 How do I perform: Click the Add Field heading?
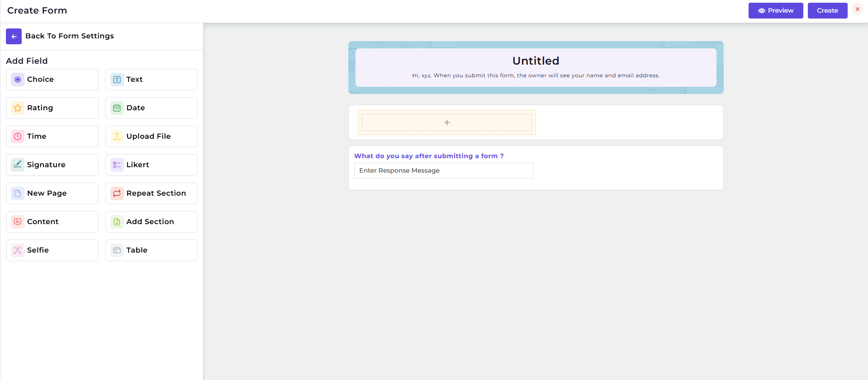(27, 61)
